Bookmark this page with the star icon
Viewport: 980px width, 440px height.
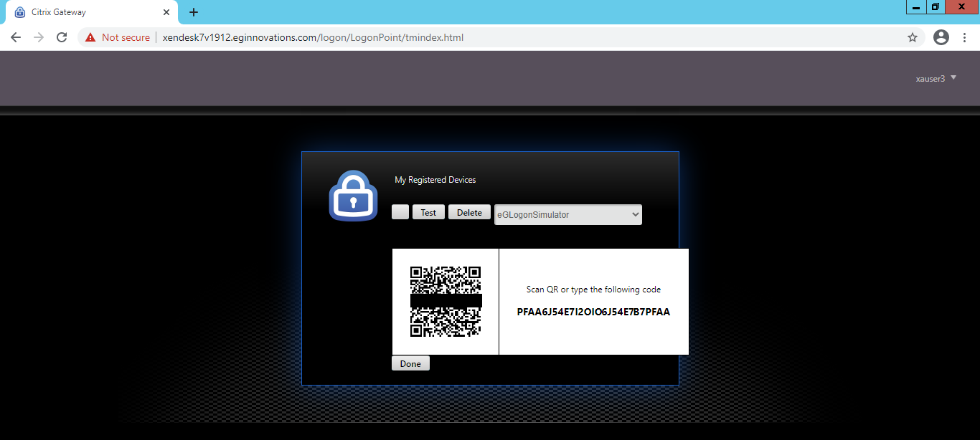click(x=913, y=37)
